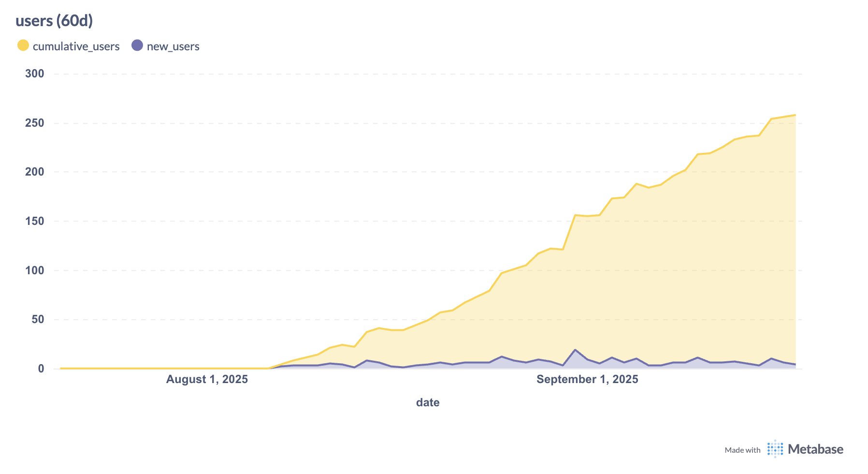
Task: Click the 0 y-axis tick label
Action: (x=41, y=369)
